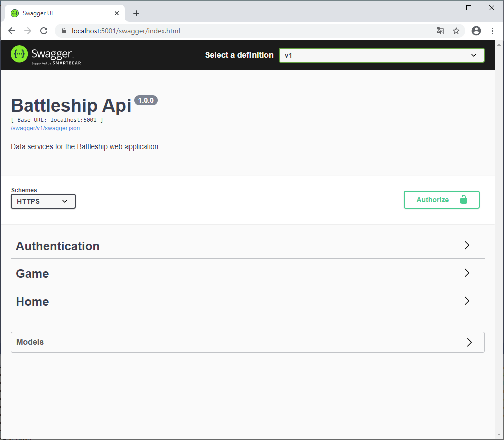Open /swagger/v1/swagger.json link

click(x=45, y=128)
